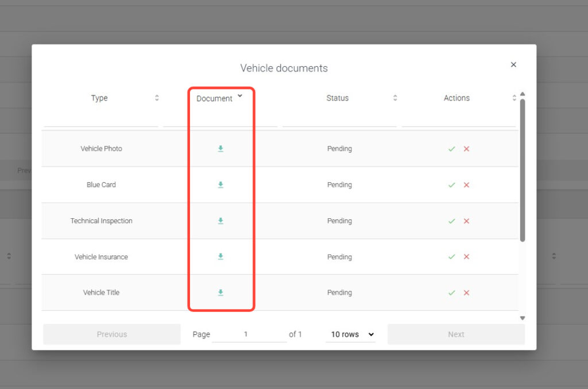This screenshot has width=588, height=389.
Task: Click the page number input field
Action: [x=249, y=334]
